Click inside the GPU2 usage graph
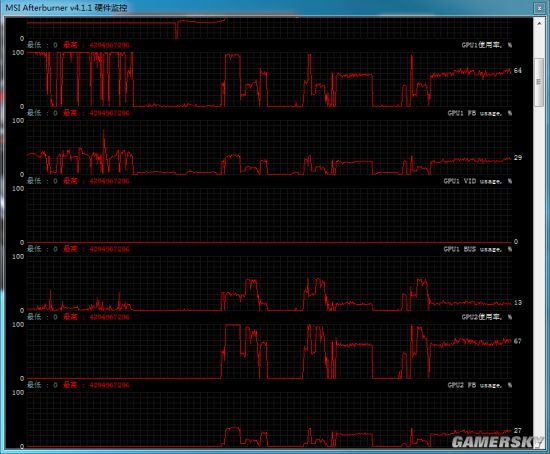550x454 pixels. point(269,352)
